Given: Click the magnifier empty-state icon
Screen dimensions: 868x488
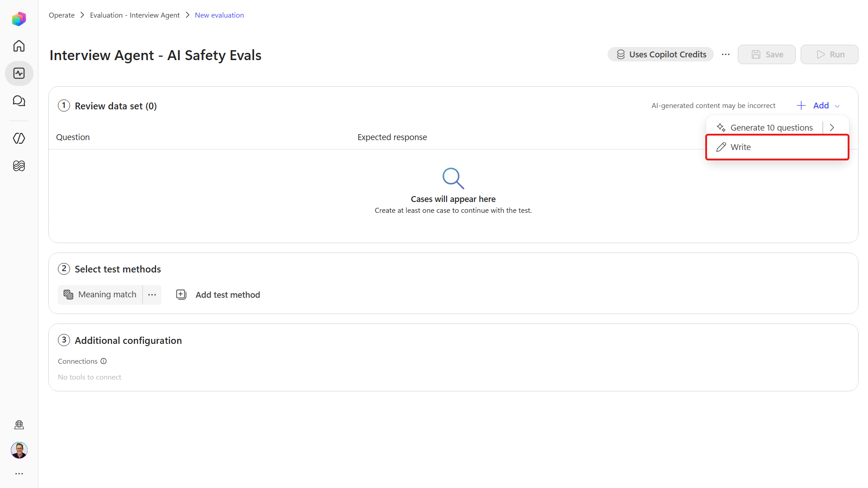Looking at the screenshot, I should [453, 178].
